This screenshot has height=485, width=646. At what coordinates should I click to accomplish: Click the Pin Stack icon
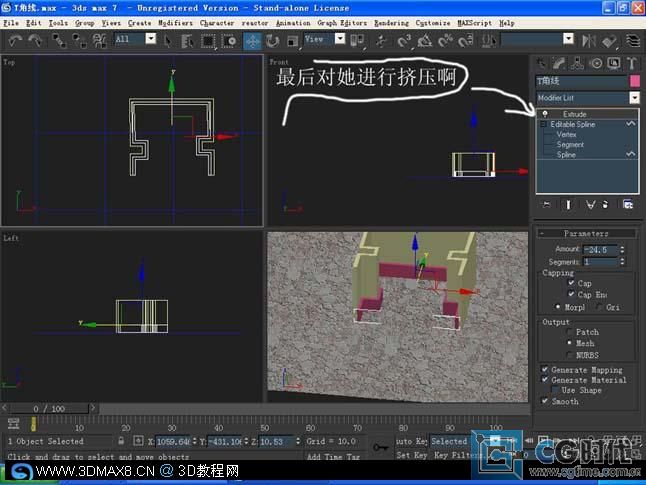click(547, 204)
